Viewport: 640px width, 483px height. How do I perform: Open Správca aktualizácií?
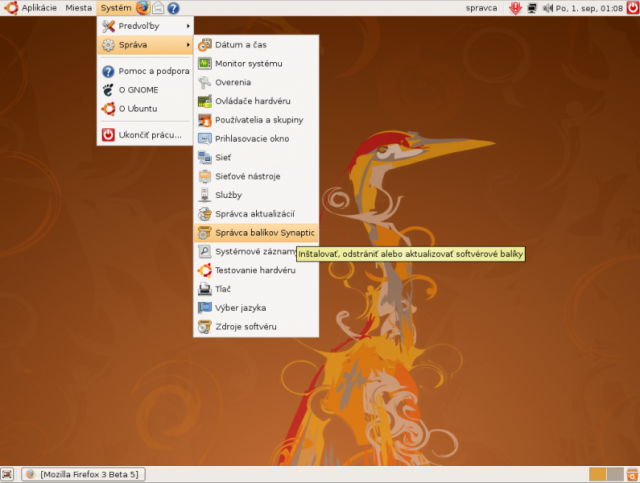pyautogui.click(x=256, y=214)
